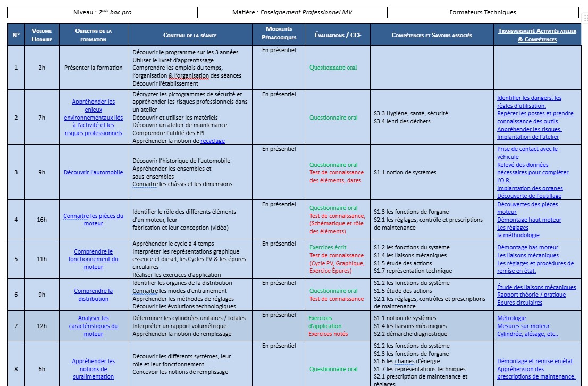Open 'Appréhender les notions de suralimentation' link
The width and height of the screenshot is (588, 386).
(93, 369)
